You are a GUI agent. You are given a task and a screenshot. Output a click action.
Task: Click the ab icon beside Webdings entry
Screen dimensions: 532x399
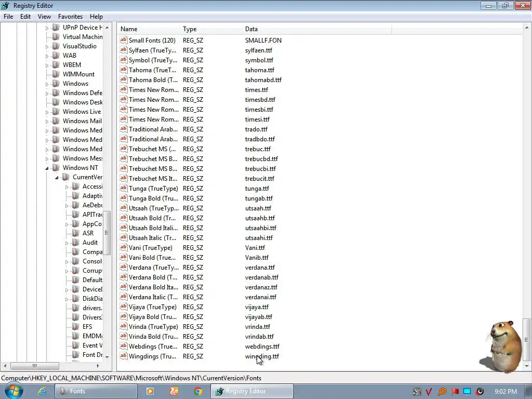[124, 346]
